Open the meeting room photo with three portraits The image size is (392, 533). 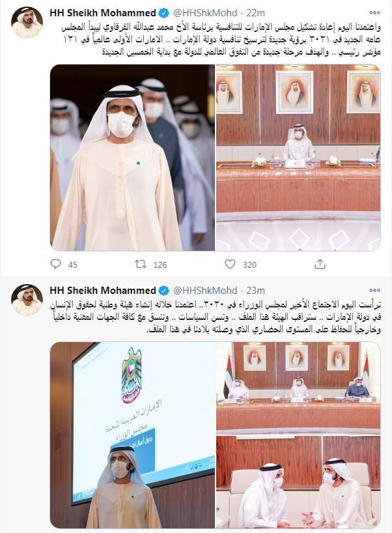(x=298, y=158)
